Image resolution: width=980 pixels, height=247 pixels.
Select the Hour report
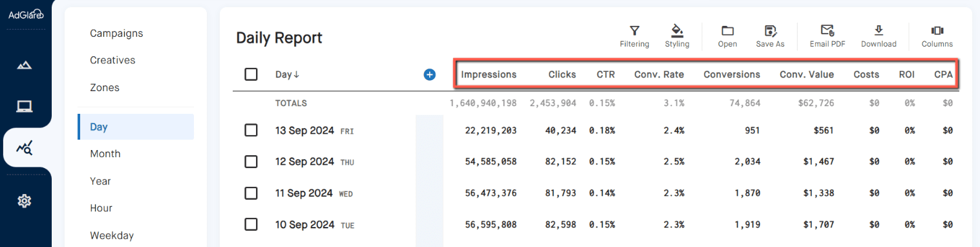click(x=101, y=208)
